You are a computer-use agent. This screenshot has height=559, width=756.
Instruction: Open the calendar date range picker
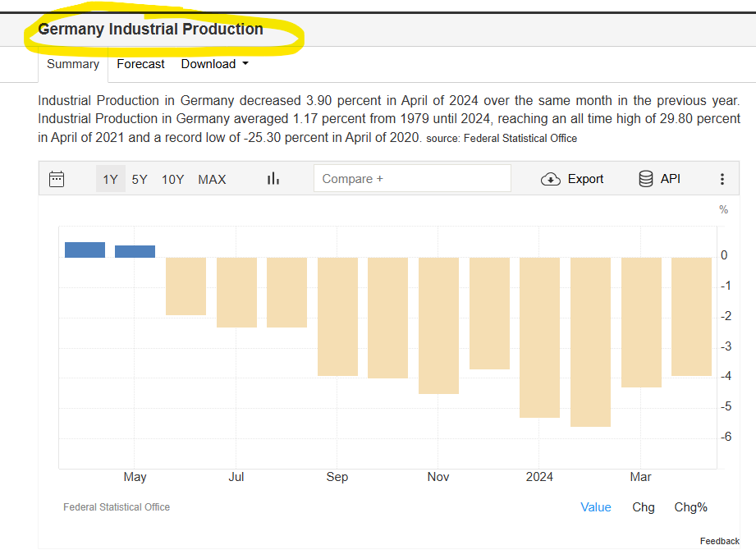point(57,179)
